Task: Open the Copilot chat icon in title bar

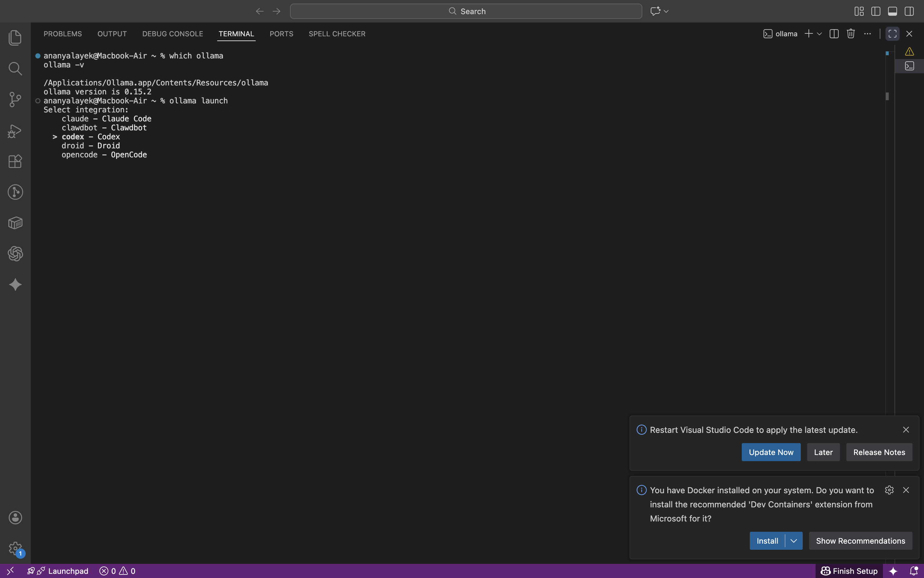Action: tap(655, 11)
